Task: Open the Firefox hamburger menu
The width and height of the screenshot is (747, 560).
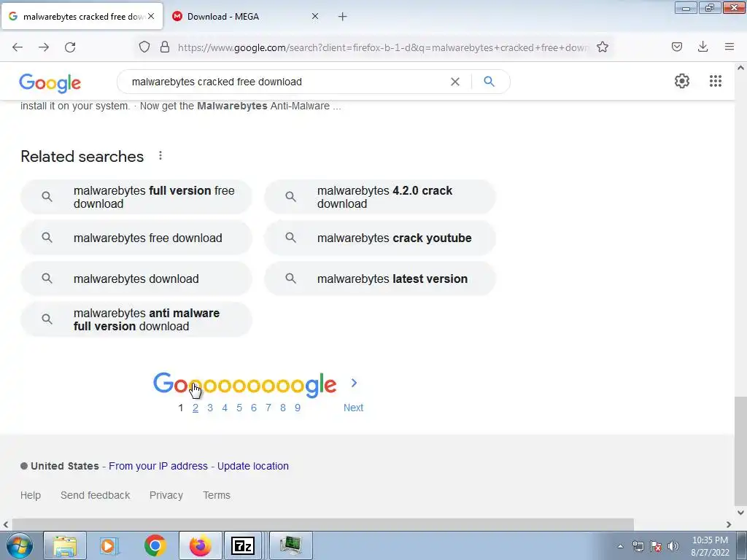Action: point(729,47)
